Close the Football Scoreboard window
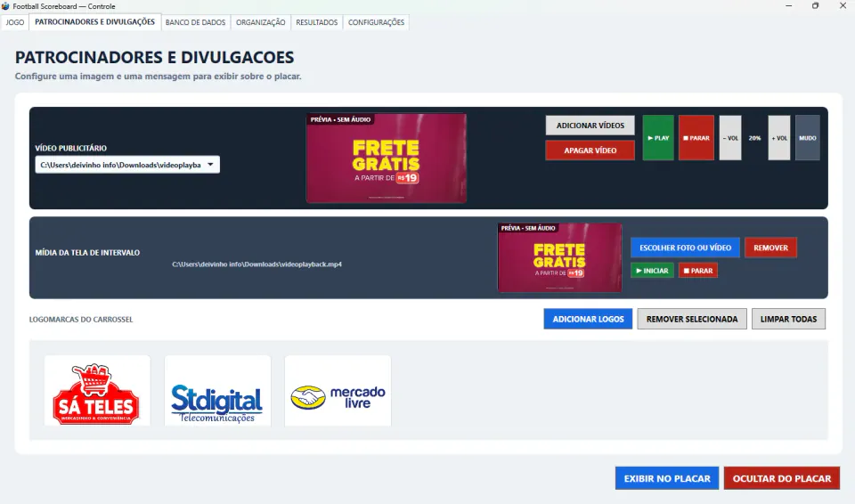The image size is (855, 504). tap(843, 6)
